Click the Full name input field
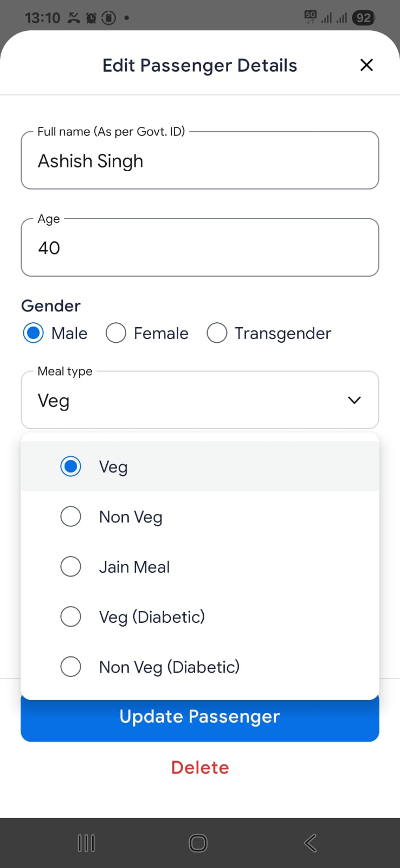The image size is (400, 868). point(199,161)
